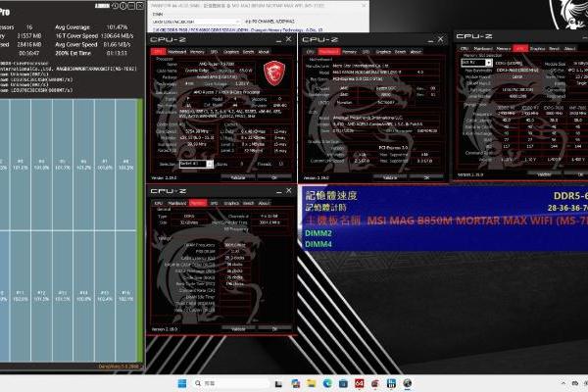The image size is (588, 392).
Task: Open Bench tab in first CPU-Z window
Action: 248,52
